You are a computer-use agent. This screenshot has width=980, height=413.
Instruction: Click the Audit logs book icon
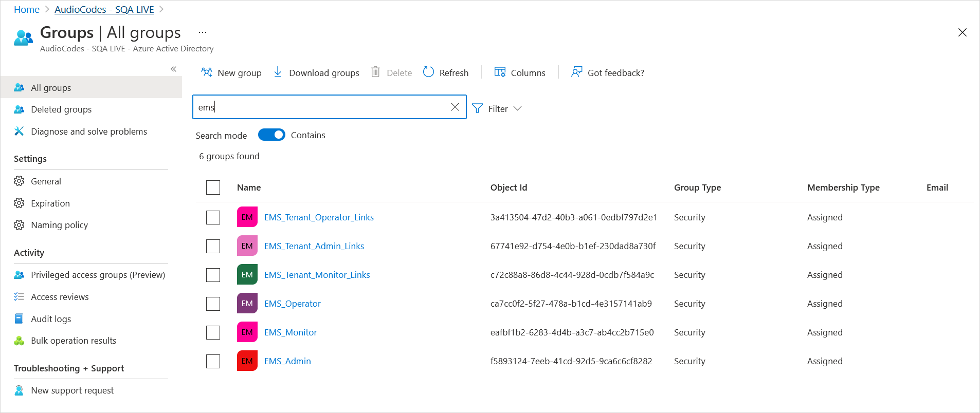pos(19,318)
